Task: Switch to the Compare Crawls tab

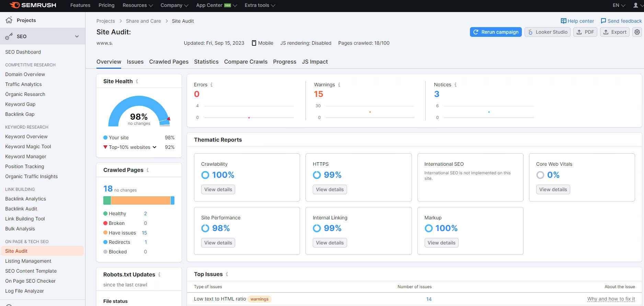Action: point(245,62)
